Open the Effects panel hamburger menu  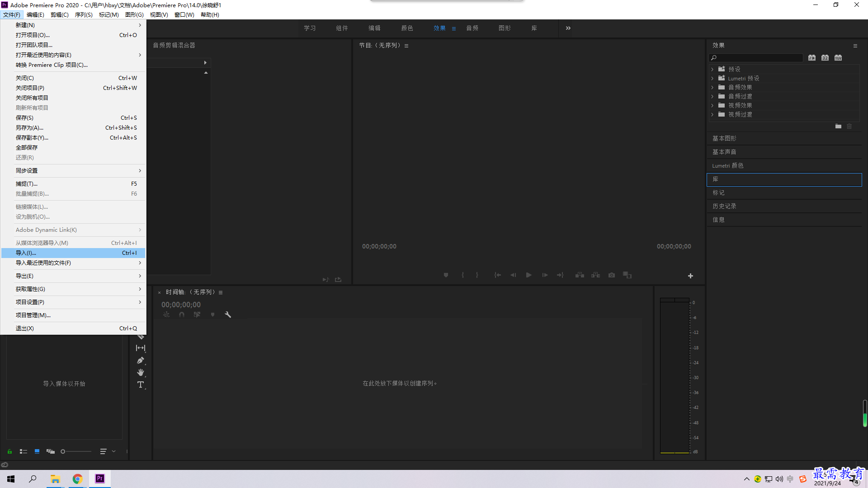(855, 46)
